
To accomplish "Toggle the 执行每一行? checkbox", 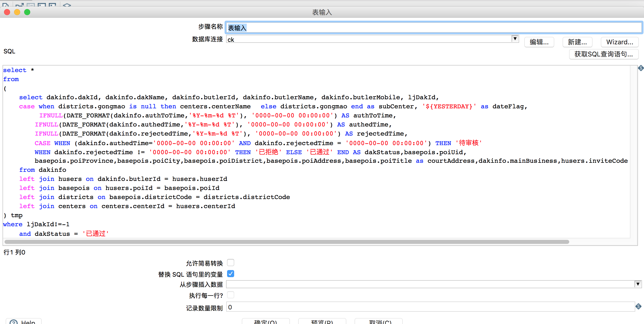I will pyautogui.click(x=230, y=295).
